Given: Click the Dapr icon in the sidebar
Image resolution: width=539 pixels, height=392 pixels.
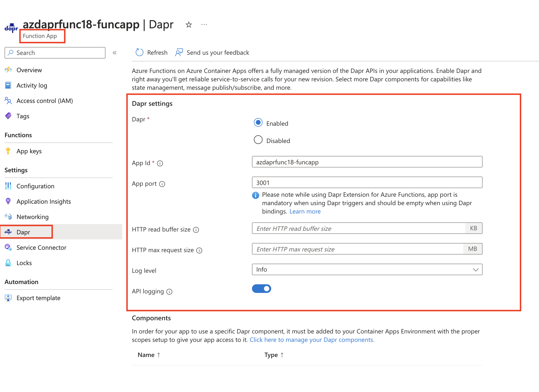Looking at the screenshot, I should tap(8, 232).
